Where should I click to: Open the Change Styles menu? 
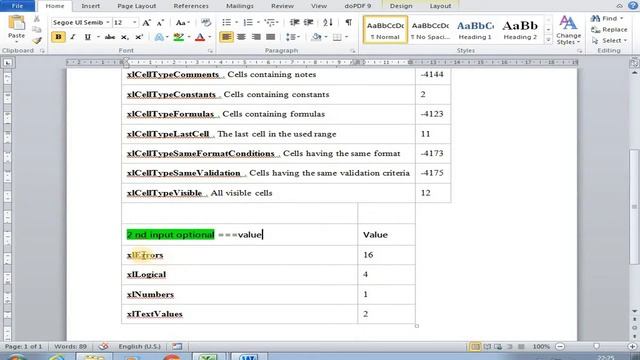[x=568, y=30]
